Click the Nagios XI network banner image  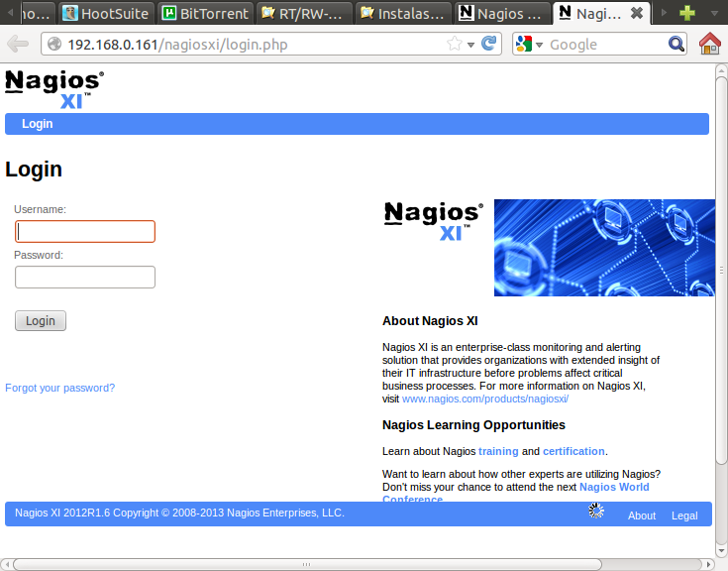coord(604,248)
